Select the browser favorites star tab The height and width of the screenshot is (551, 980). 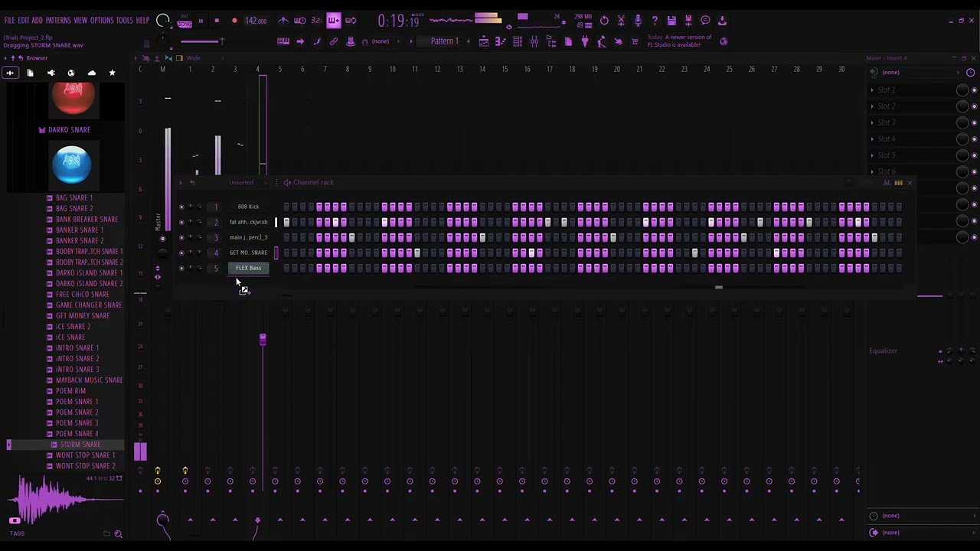coord(113,73)
